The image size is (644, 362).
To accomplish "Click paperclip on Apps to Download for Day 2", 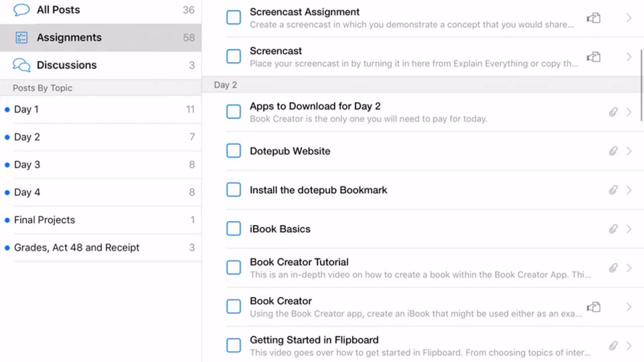I will 613,112.
